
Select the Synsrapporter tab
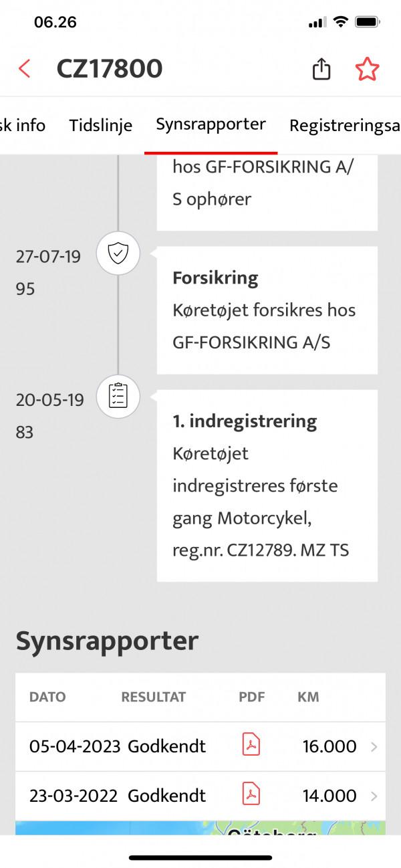(211, 124)
